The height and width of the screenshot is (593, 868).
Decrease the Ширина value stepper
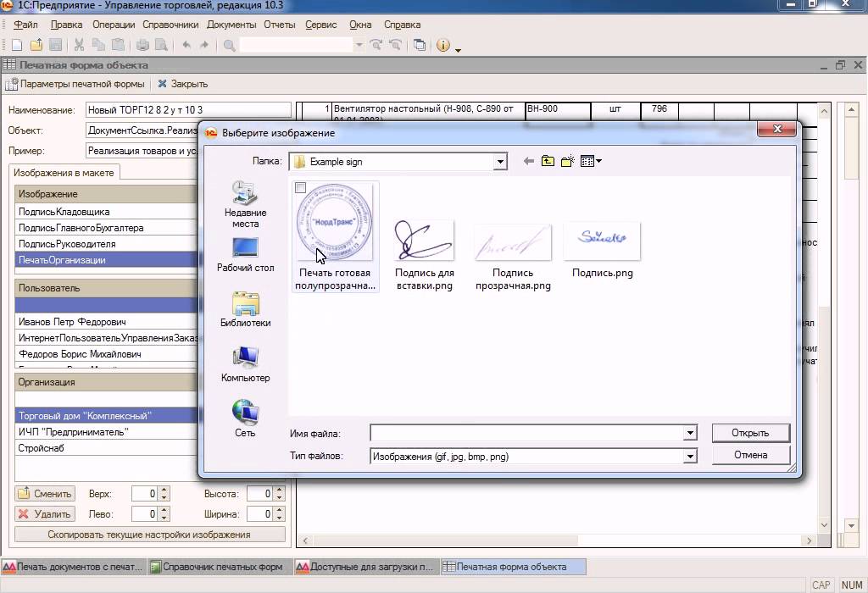click(280, 518)
